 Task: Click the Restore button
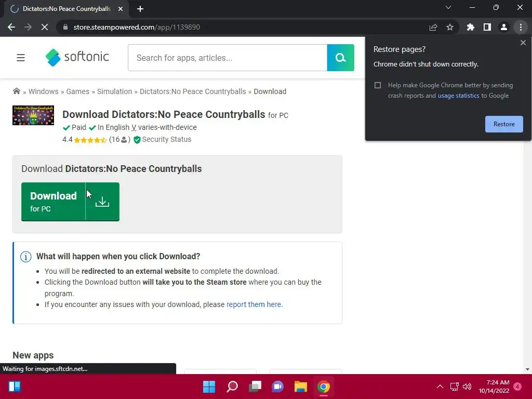coord(504,124)
